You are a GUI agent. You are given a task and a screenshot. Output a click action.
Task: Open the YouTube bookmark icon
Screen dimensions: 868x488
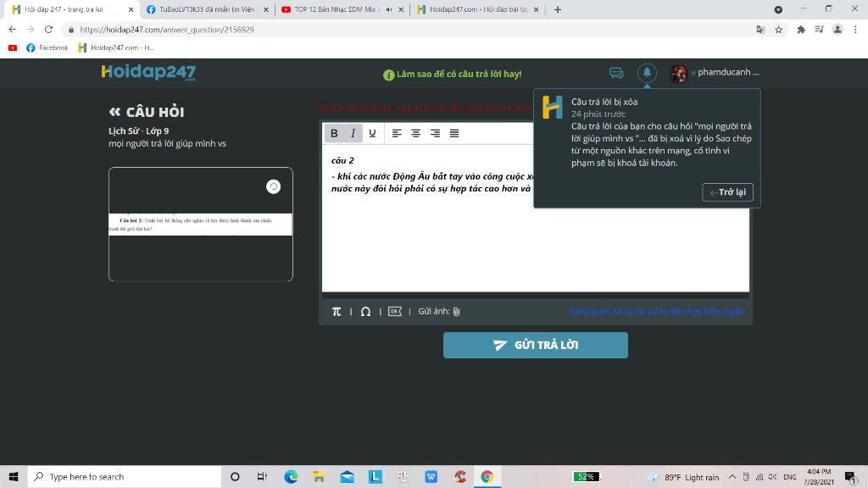point(12,47)
